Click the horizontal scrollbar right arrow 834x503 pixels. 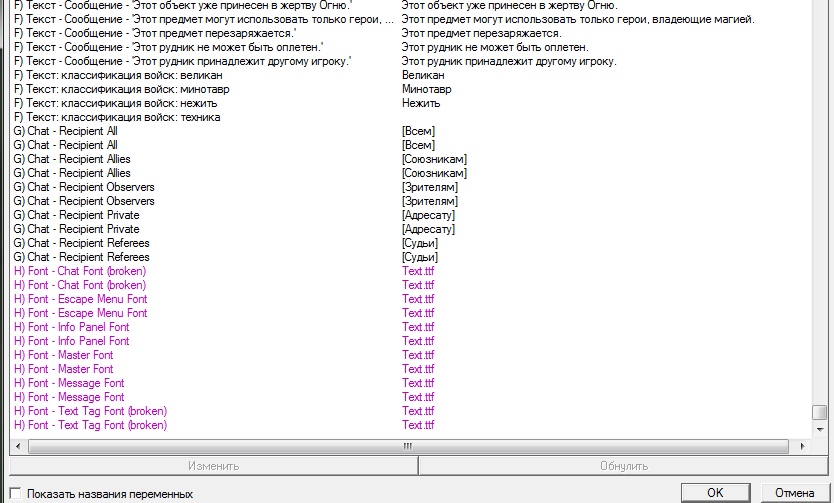[x=803, y=446]
